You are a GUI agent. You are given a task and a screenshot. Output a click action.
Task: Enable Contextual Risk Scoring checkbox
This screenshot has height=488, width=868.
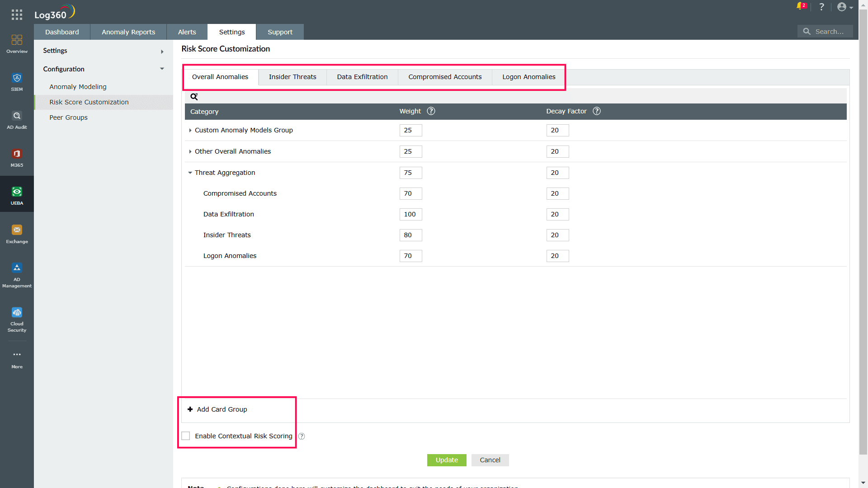pyautogui.click(x=186, y=436)
